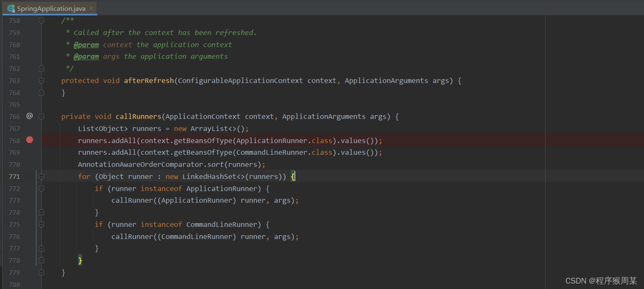
Task: Click the fold end marker on line 777
Action: click(x=41, y=248)
